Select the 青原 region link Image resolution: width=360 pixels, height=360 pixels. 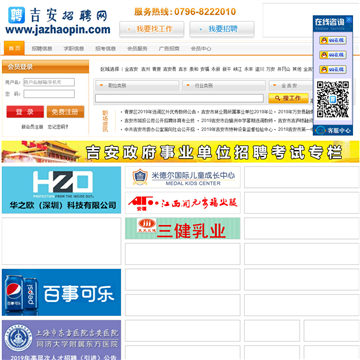click(156, 69)
